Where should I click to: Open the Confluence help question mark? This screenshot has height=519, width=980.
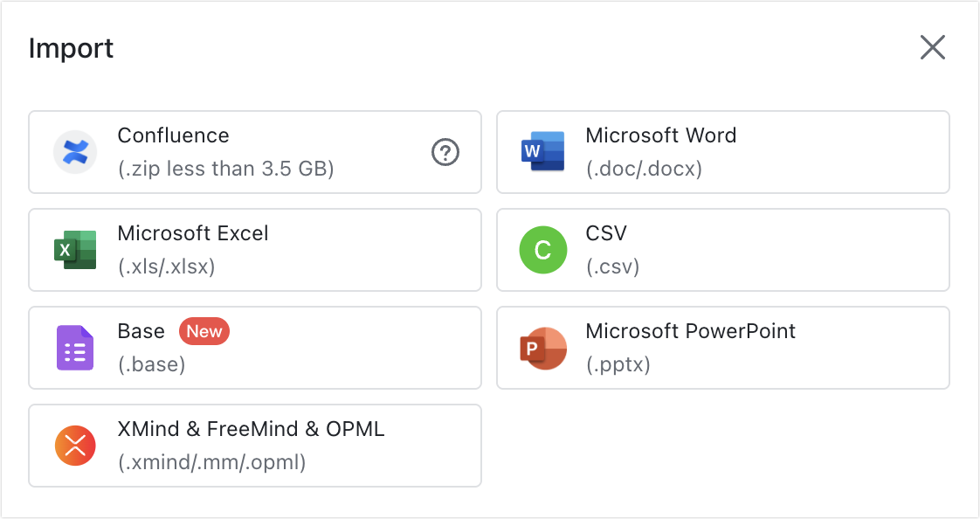click(445, 152)
